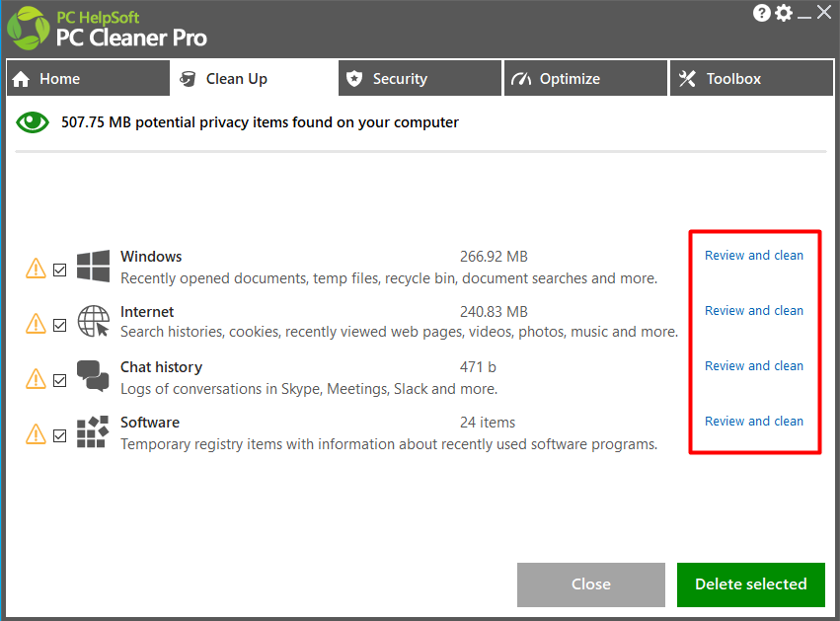Click the green eye privacy icon
The image size is (840, 621).
point(33,122)
